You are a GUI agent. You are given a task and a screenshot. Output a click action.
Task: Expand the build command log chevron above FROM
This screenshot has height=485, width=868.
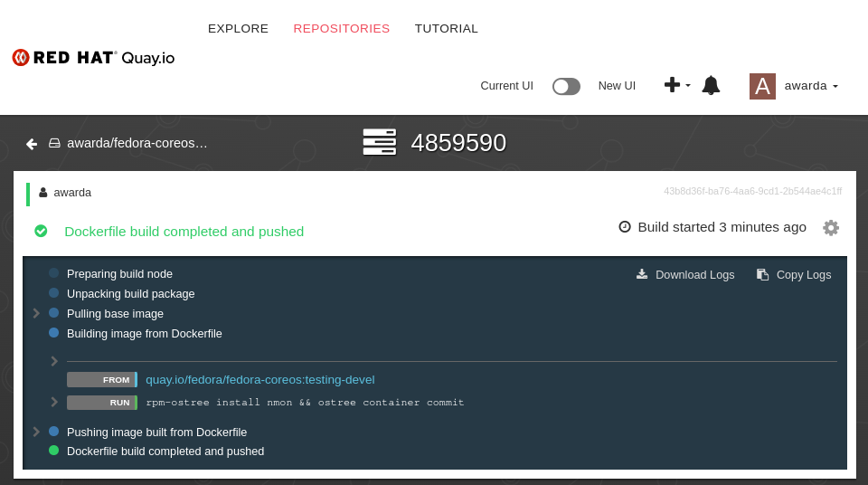pyautogui.click(x=54, y=361)
